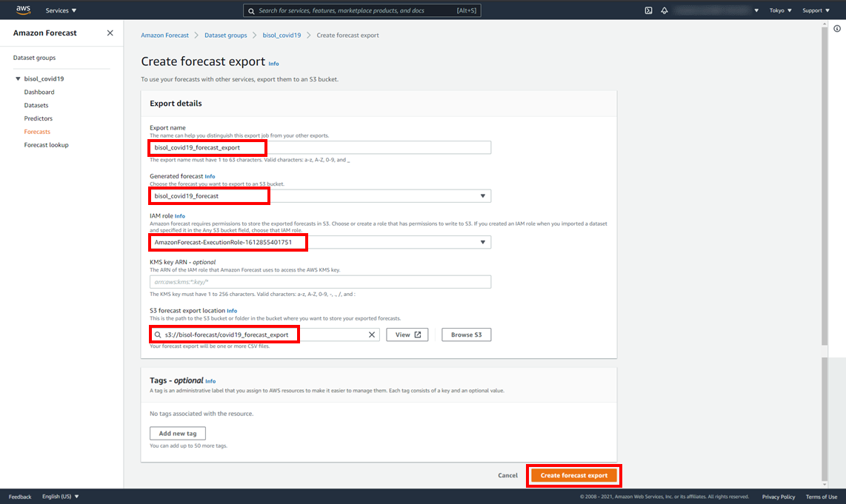Image resolution: width=846 pixels, height=504 pixels.
Task: Click the search magnifier in S3 location field
Action: point(158,335)
